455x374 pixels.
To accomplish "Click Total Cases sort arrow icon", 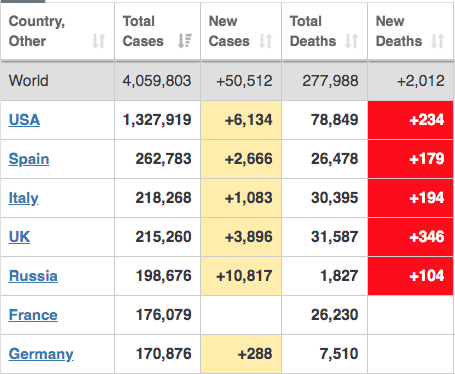I will pos(185,41).
